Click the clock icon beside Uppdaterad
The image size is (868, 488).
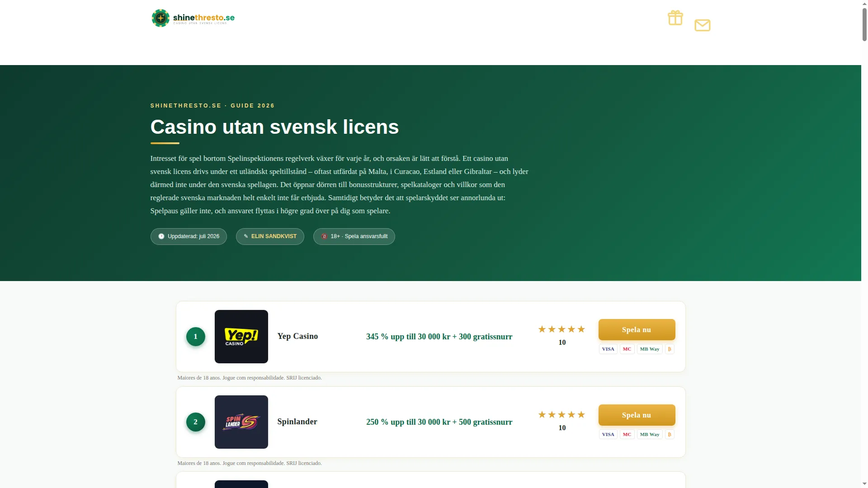coord(161,236)
